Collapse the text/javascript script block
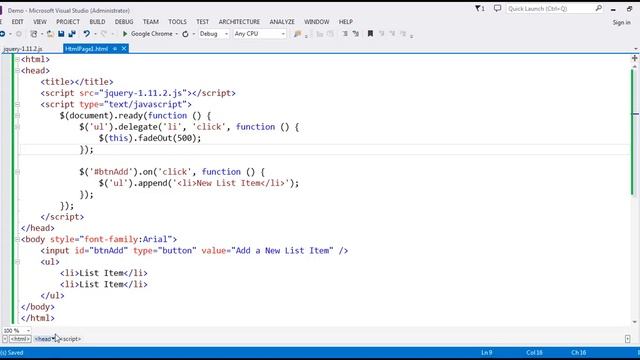Screen dimensions: 640x360 [x=18, y=104]
